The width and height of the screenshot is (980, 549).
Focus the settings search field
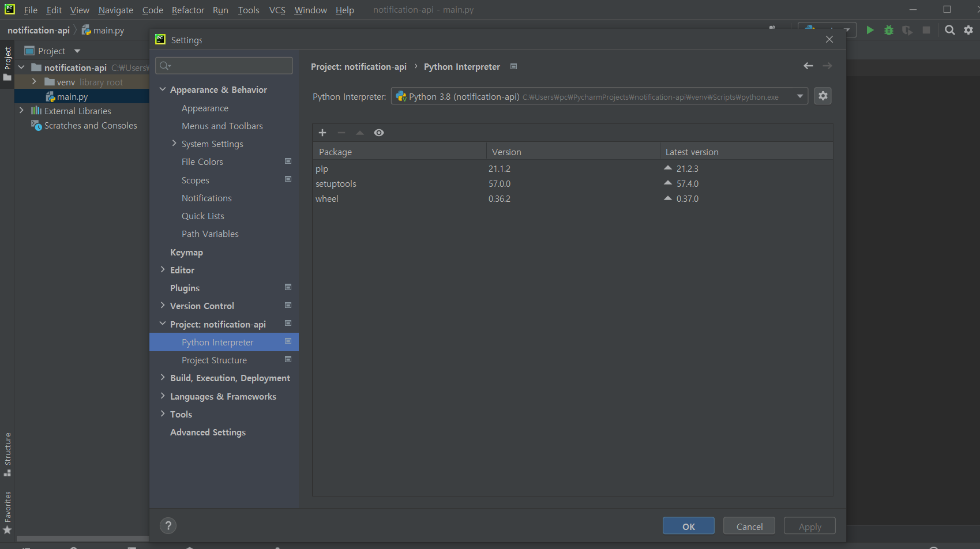coord(224,66)
